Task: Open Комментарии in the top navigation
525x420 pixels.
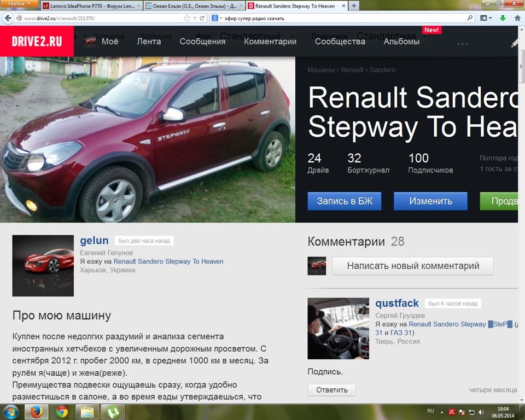Action: (270, 41)
